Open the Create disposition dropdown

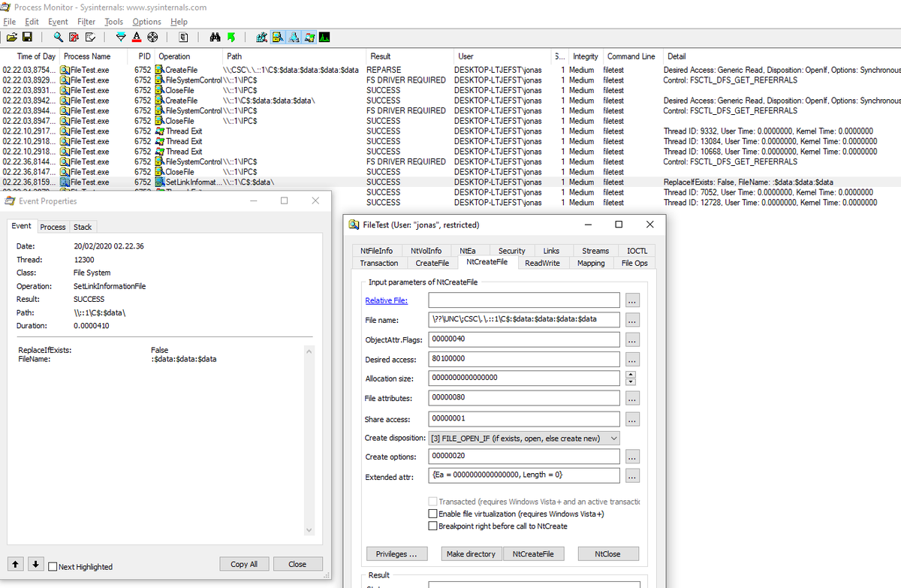(524, 438)
